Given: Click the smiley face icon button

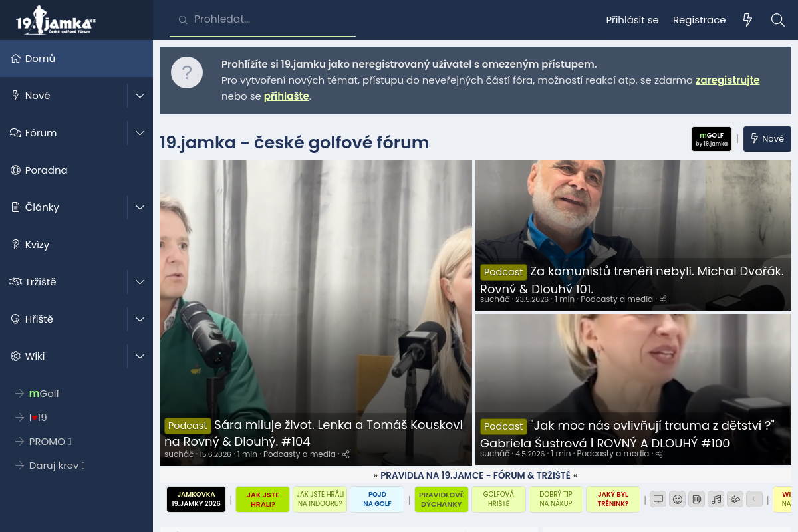Looking at the screenshot, I should coord(678,499).
